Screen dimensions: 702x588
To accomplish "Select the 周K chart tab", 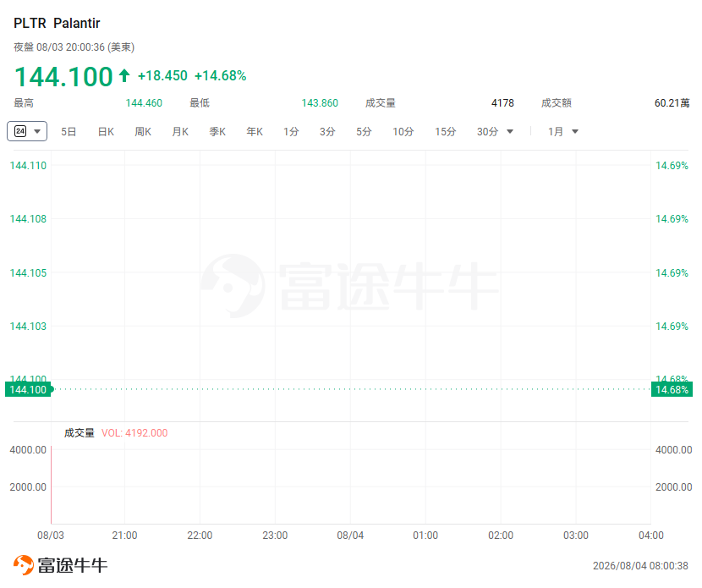I will point(143,132).
